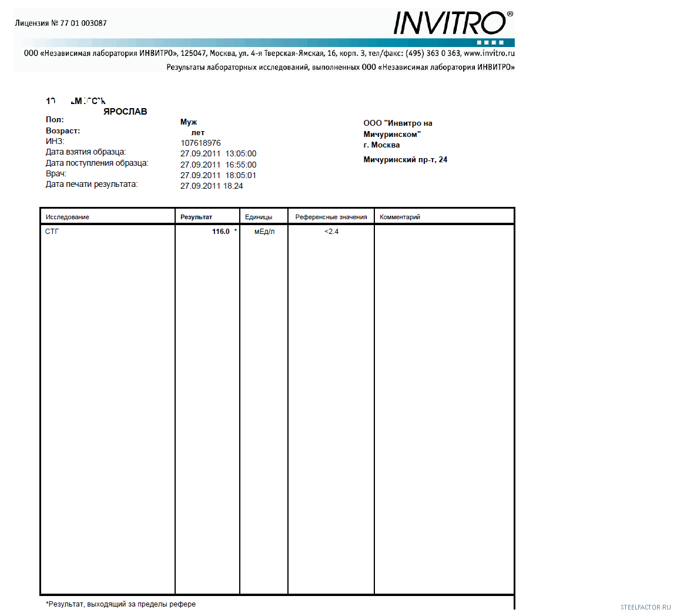677x616 pixels.
Task: Click the Референсные значения column header
Action: 331,217
